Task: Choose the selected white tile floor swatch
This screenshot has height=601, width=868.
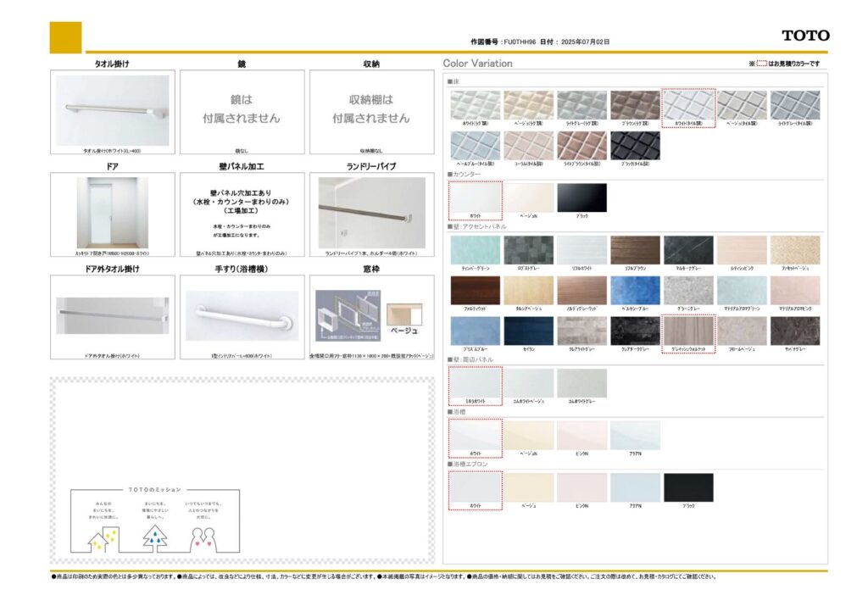Action: click(688, 105)
